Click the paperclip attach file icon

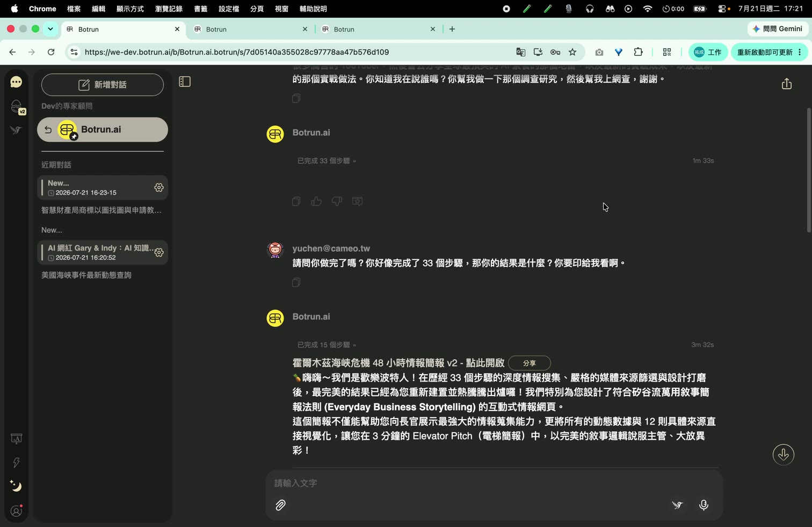tap(280, 505)
